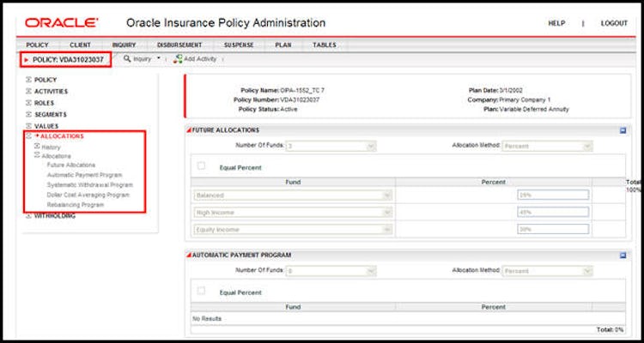
Task: Check Equal Percent in Future Allocations
Action: [x=201, y=166]
